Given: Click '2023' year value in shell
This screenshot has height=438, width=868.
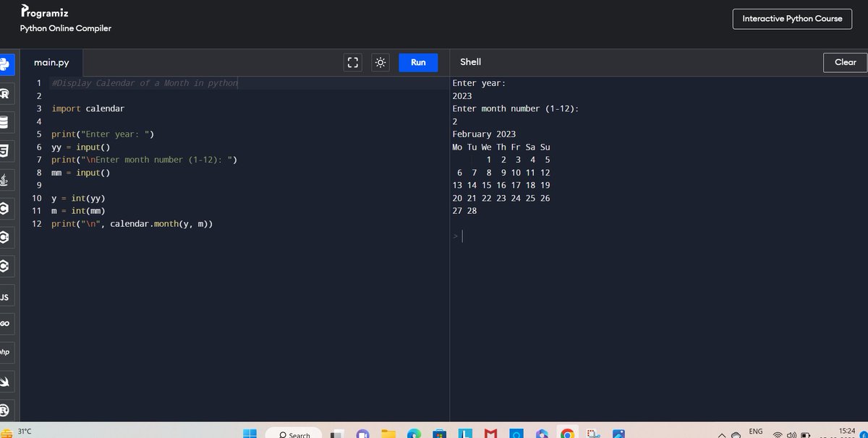Looking at the screenshot, I should pyautogui.click(x=462, y=96).
